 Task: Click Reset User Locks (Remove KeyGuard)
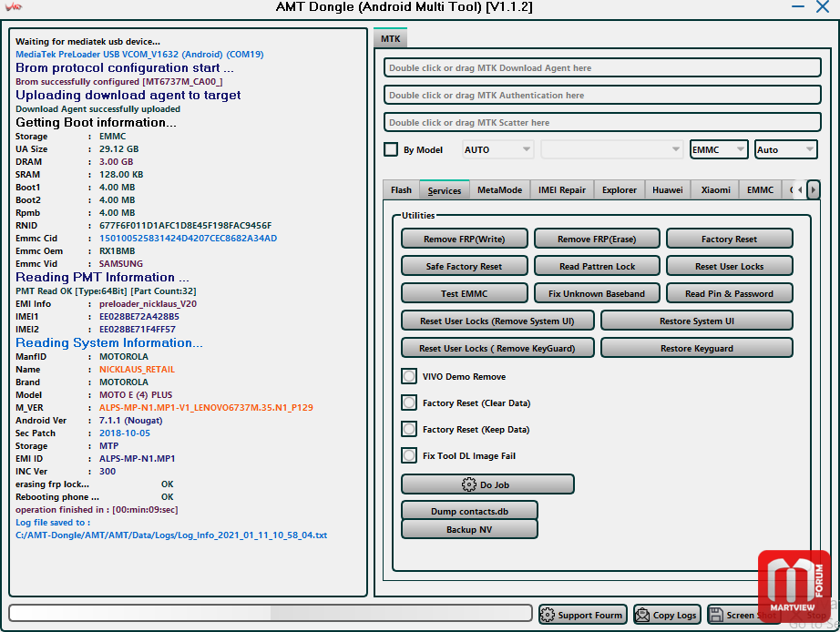497,348
